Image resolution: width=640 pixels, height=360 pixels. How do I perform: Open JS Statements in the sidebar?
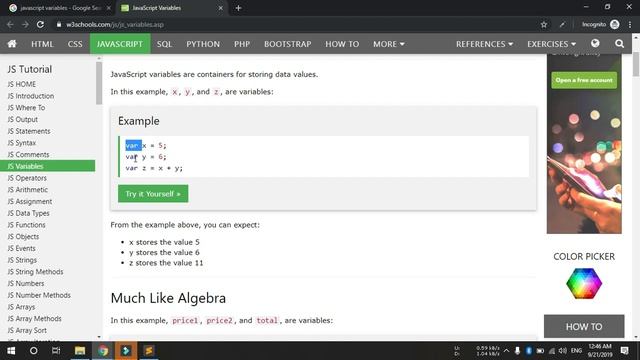point(29,131)
